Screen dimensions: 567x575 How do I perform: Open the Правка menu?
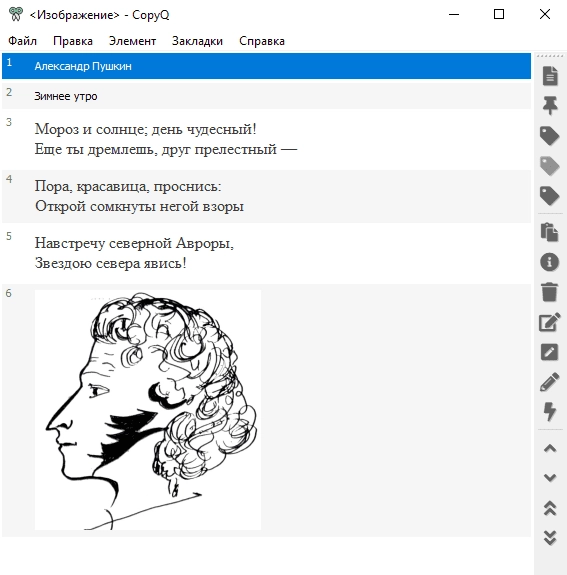point(73,41)
